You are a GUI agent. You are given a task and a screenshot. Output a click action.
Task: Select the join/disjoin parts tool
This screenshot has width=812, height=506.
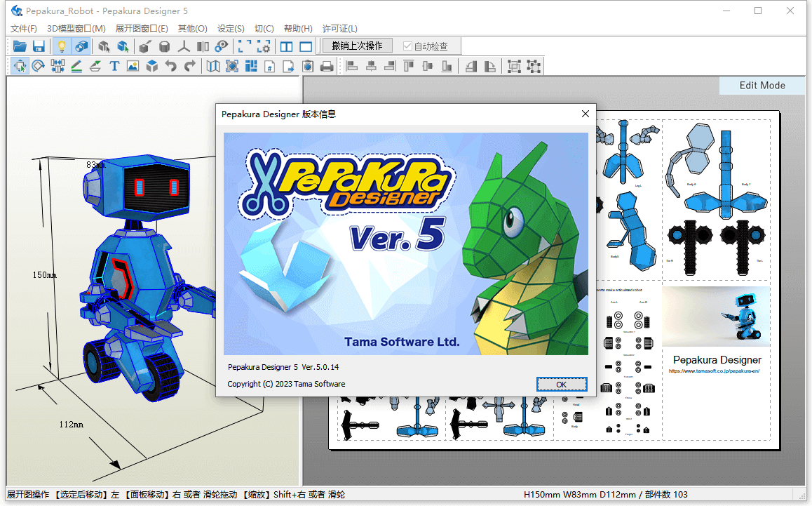click(57, 66)
